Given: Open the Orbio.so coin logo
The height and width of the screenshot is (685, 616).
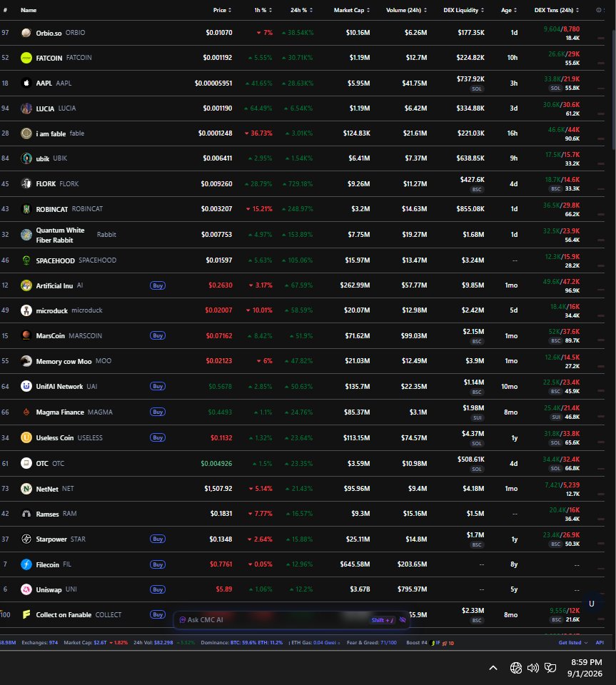Looking at the screenshot, I should [x=26, y=33].
